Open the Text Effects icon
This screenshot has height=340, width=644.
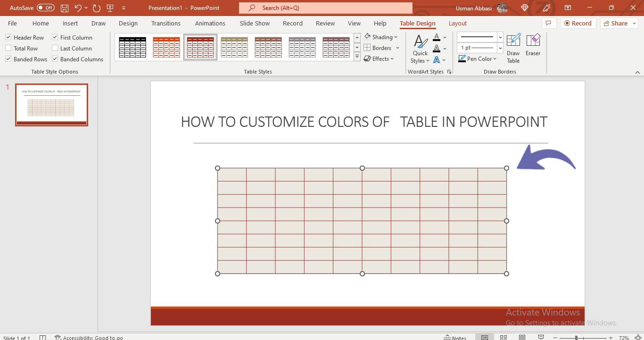coord(437,59)
